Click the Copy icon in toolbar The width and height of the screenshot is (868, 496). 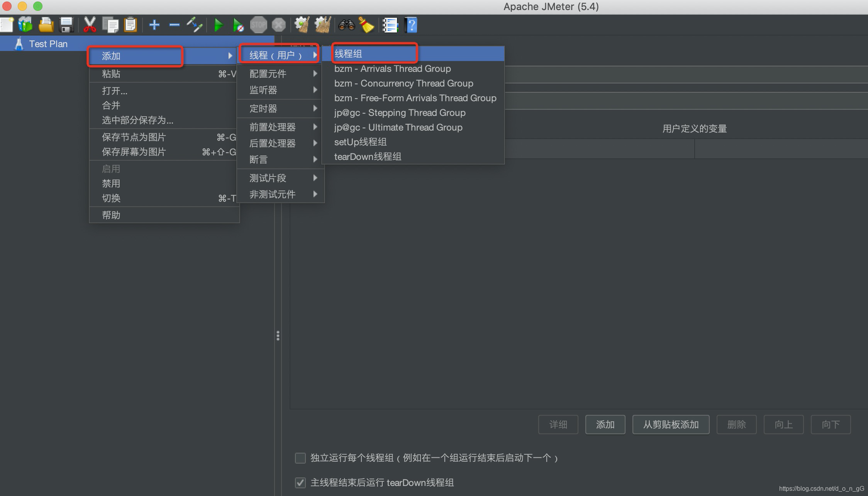tap(110, 25)
